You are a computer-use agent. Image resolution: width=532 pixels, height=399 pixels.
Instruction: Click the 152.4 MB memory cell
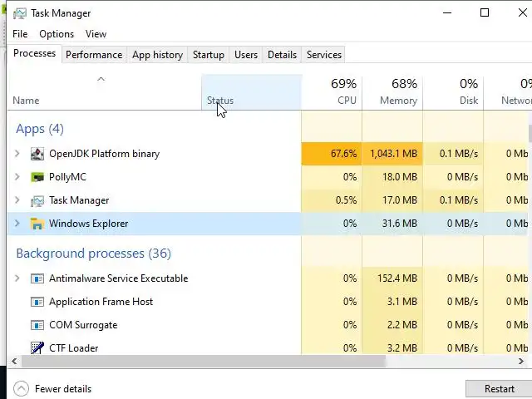tap(392, 278)
